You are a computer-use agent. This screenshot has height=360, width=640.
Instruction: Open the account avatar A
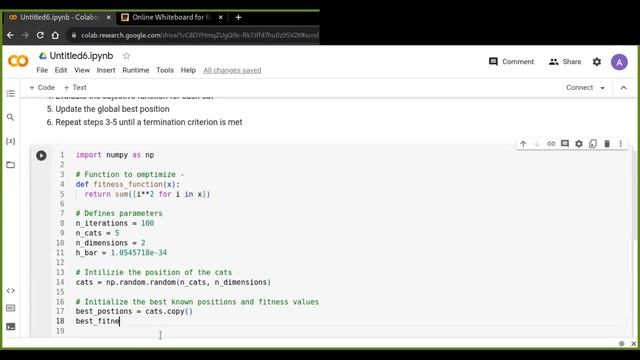pyautogui.click(x=619, y=62)
